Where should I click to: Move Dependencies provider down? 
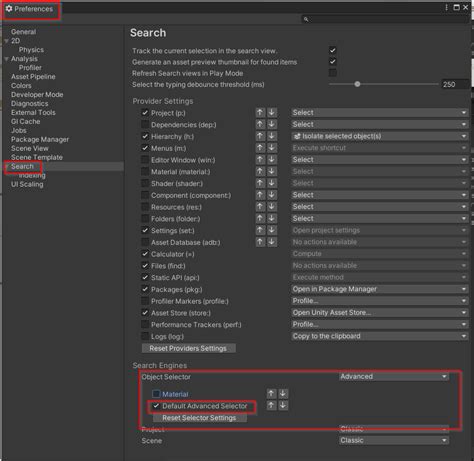[272, 124]
